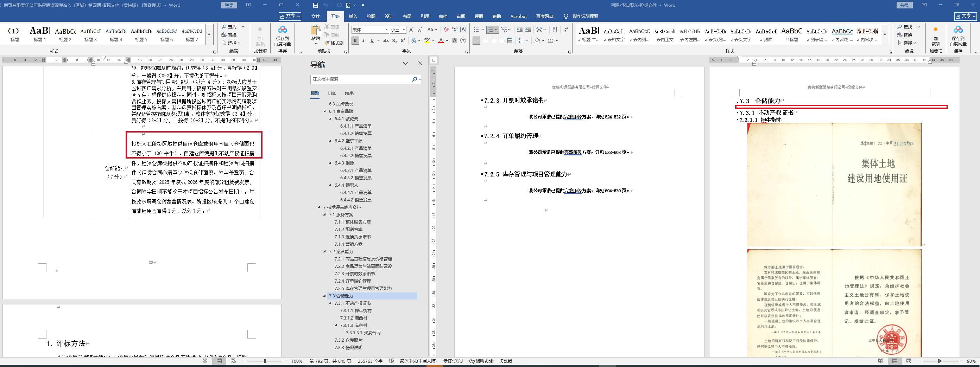
Task: Click the collective land certificate scanned image
Action: coord(834,185)
